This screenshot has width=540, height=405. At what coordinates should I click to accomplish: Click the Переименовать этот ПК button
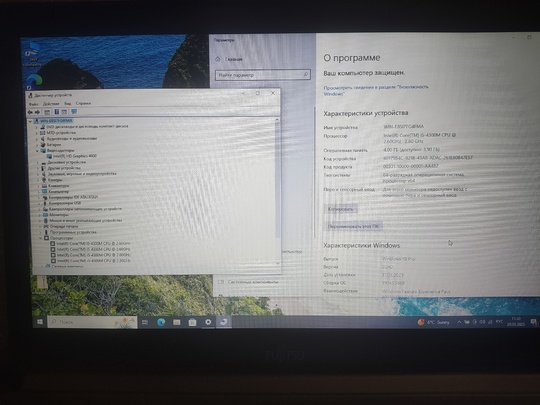(353, 226)
